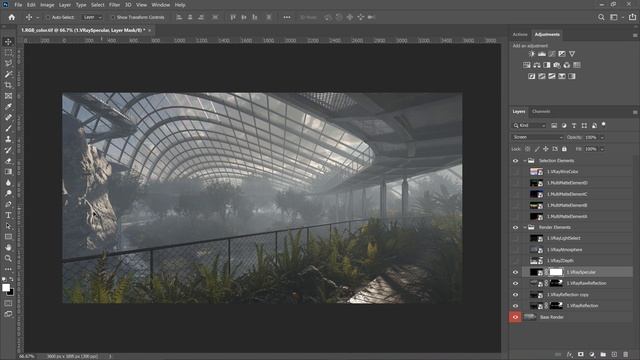
Task: Select the Pen tool
Action: (x=8, y=204)
